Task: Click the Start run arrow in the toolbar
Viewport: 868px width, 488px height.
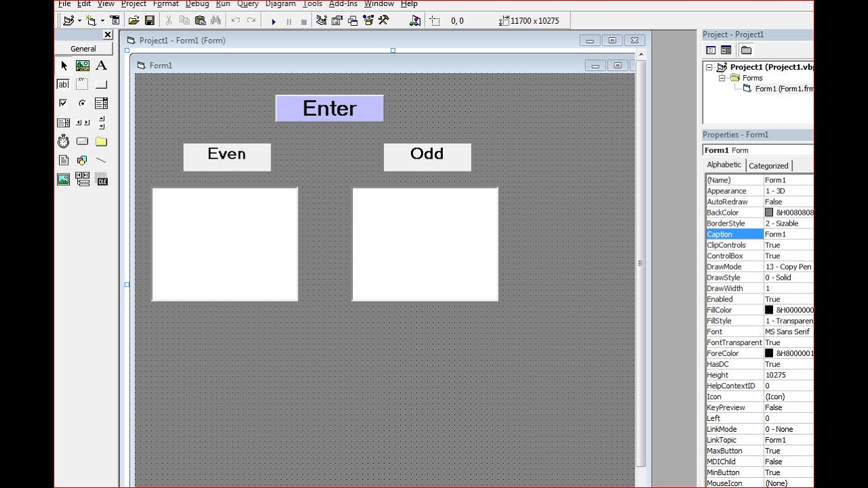Action: click(274, 22)
